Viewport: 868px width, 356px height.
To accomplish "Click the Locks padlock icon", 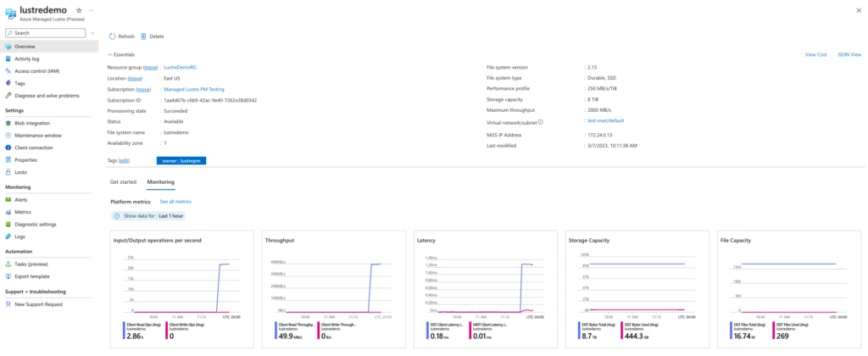I will click(x=8, y=172).
